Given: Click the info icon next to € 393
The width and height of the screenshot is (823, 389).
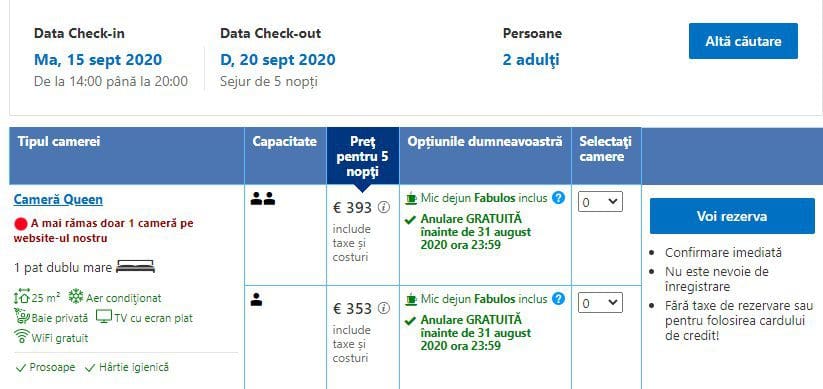Looking at the screenshot, I should (x=384, y=207).
